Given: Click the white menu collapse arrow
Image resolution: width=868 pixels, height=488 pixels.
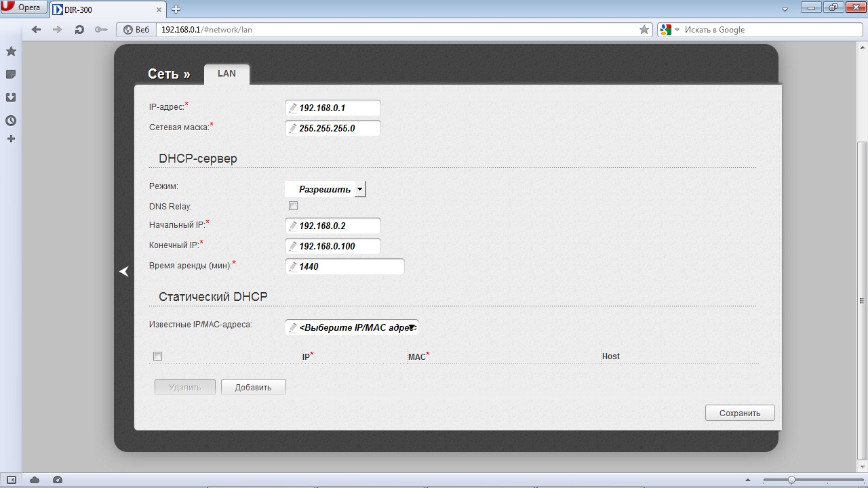Looking at the screenshot, I should (x=124, y=271).
